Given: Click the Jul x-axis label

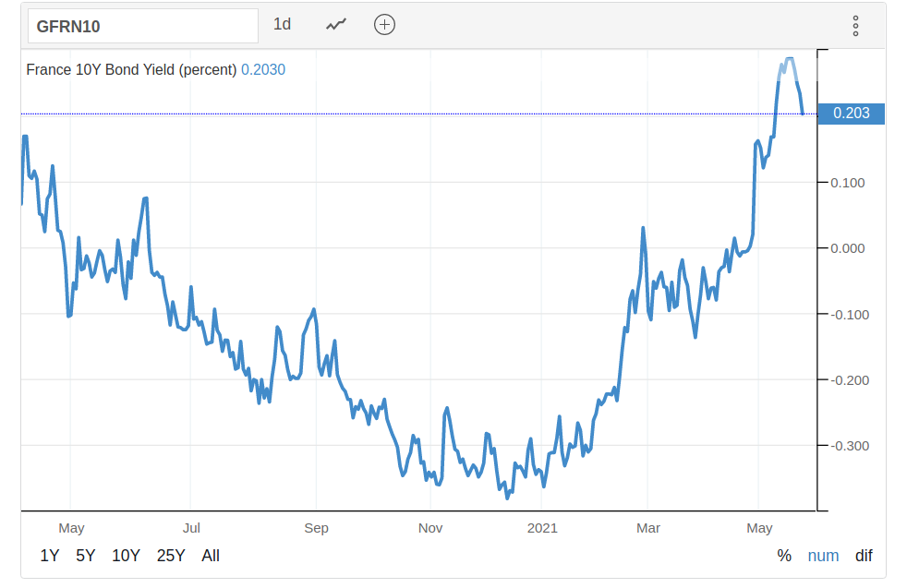Looking at the screenshot, I should point(191,528).
